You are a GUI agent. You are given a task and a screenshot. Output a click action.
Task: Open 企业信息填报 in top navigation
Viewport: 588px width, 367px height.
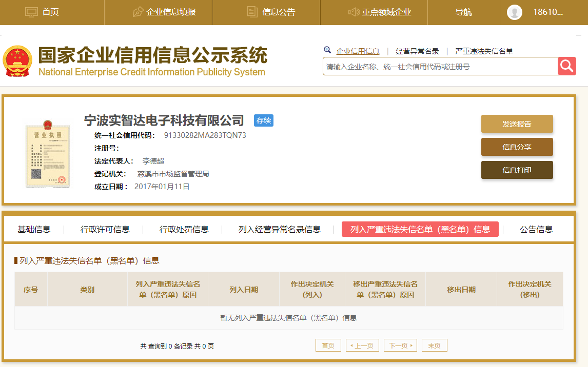(171, 12)
